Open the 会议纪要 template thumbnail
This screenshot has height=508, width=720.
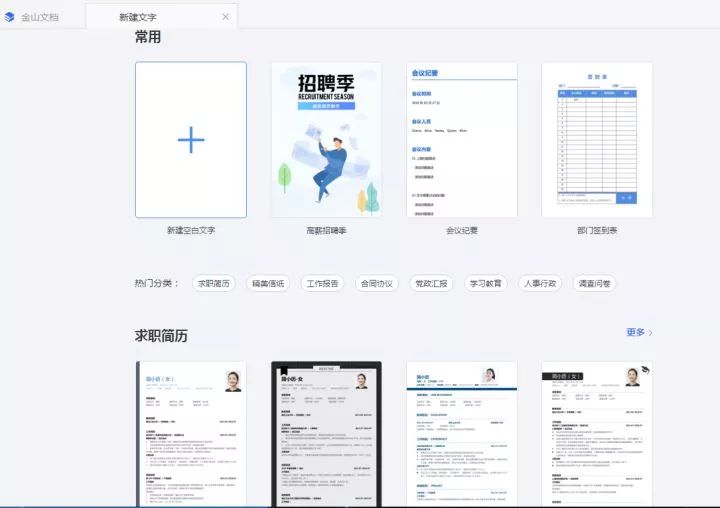(x=462, y=140)
